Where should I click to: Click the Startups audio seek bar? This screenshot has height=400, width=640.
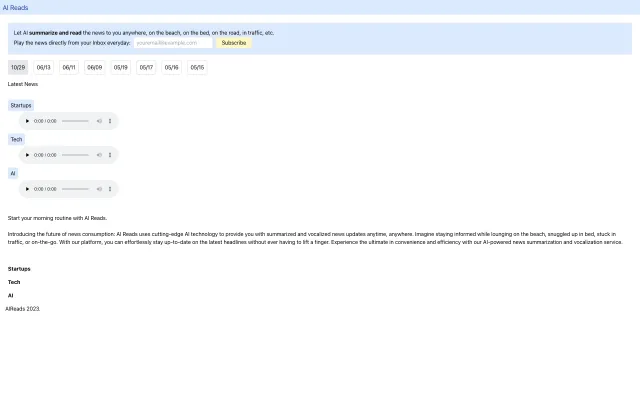[x=75, y=121]
